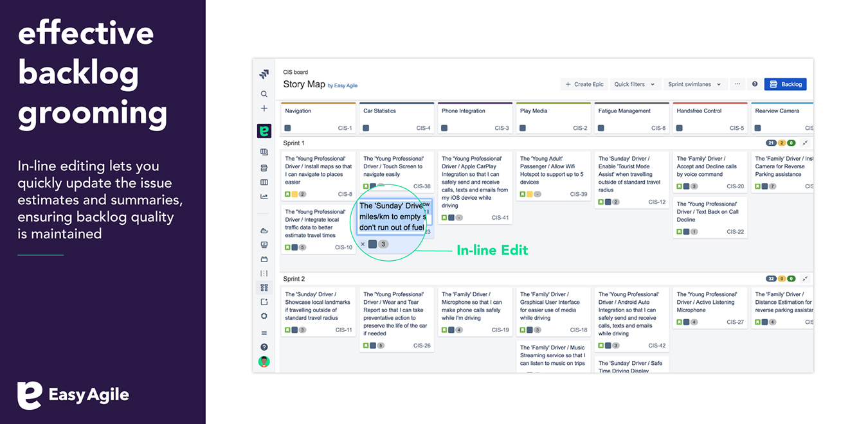Open the Easy Agile project avatar icon

tap(264, 131)
